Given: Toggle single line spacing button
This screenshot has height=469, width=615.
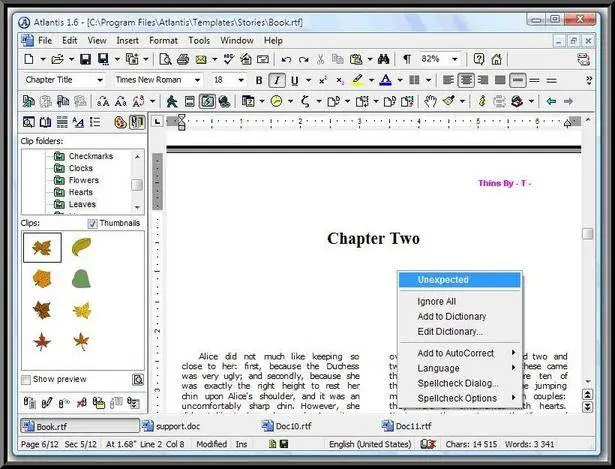Looking at the screenshot, I should tap(517, 80).
